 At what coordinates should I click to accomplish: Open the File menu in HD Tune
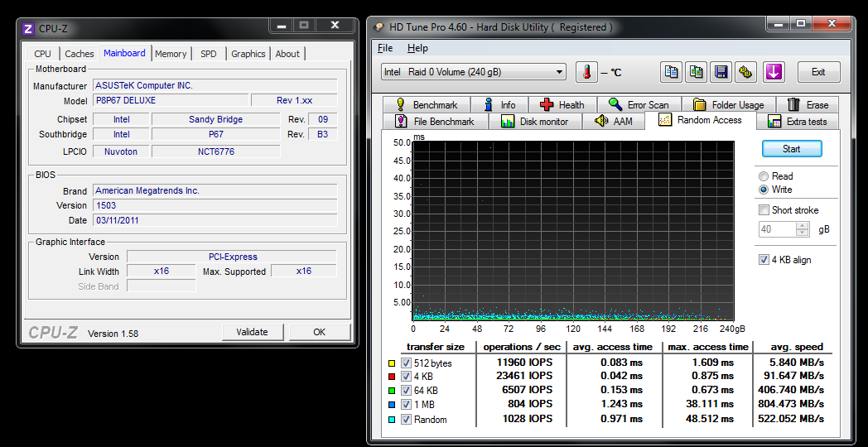tap(385, 48)
